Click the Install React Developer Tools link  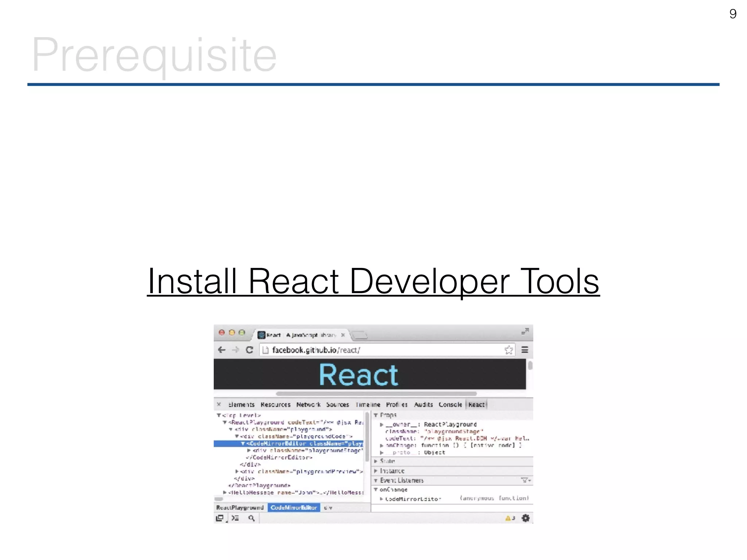(x=373, y=281)
